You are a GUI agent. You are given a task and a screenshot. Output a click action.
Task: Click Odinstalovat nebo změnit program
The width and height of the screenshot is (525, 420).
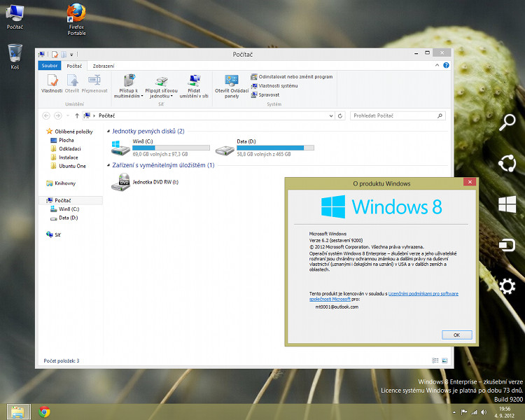292,77
